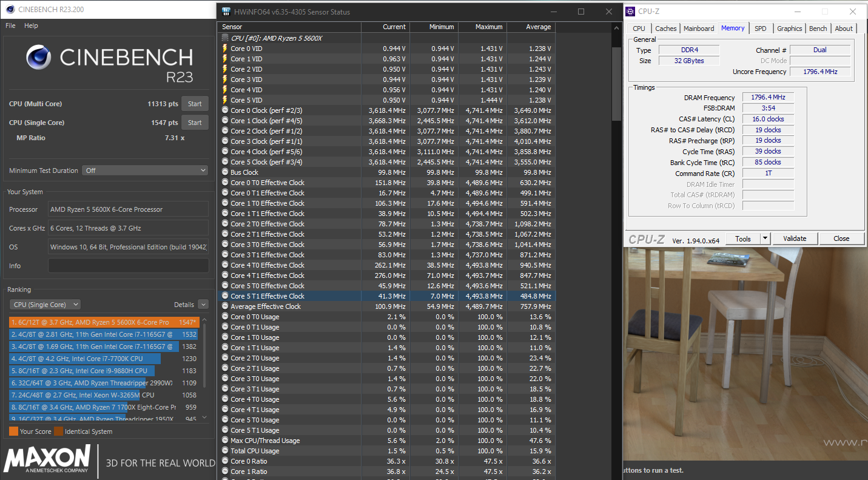
Task: Expand the Details chevron in Ranking
Action: (203, 305)
